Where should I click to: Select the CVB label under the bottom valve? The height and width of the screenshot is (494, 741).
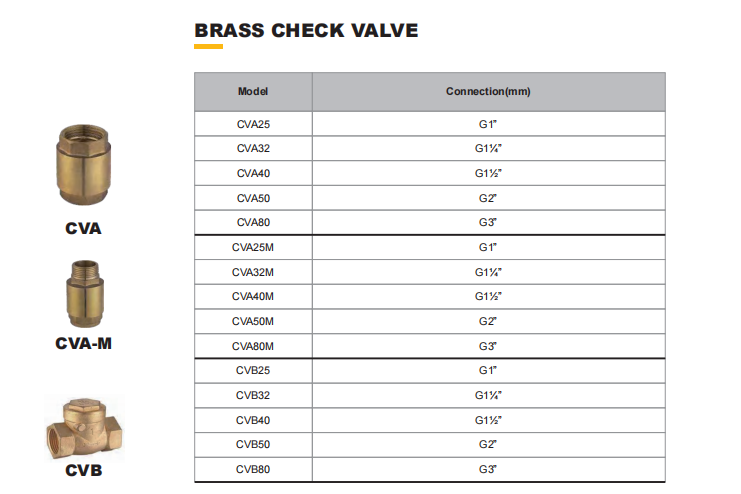pos(83,469)
